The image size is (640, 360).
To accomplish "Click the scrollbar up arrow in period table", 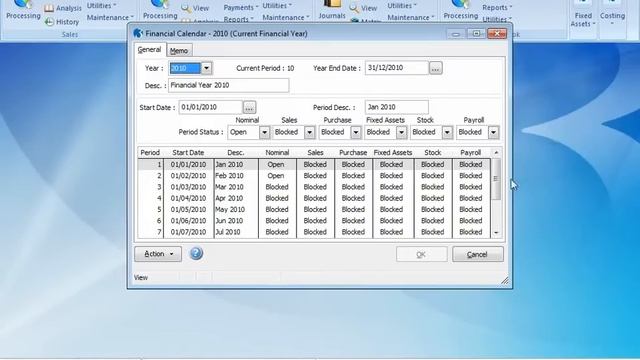I will [x=496, y=153].
